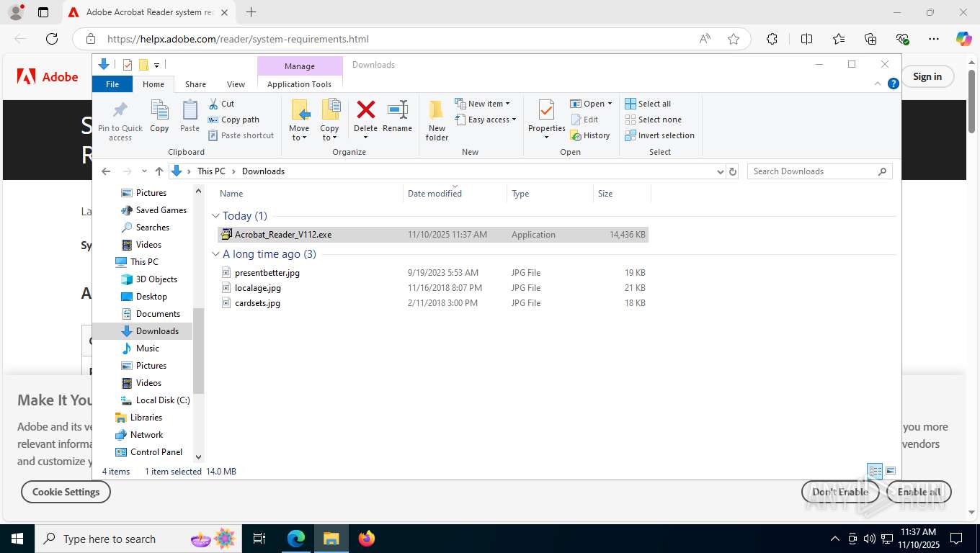Navigate back in File Explorer
980x553 pixels.
click(106, 171)
